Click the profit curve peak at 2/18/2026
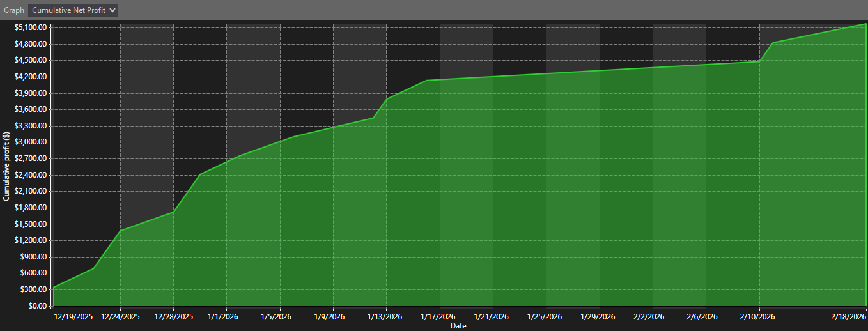The image size is (868, 331). (865, 24)
